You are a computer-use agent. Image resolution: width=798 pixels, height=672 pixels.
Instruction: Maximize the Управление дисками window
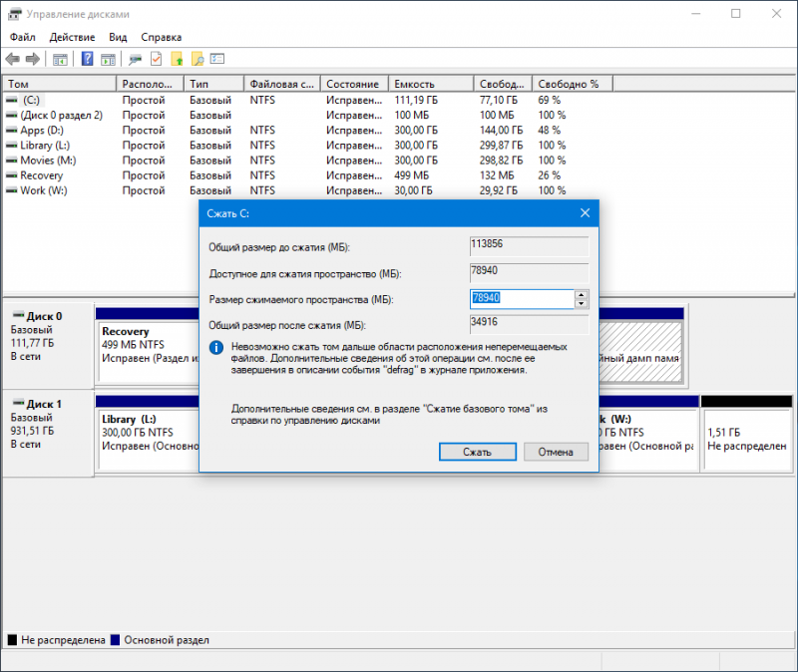click(x=736, y=14)
